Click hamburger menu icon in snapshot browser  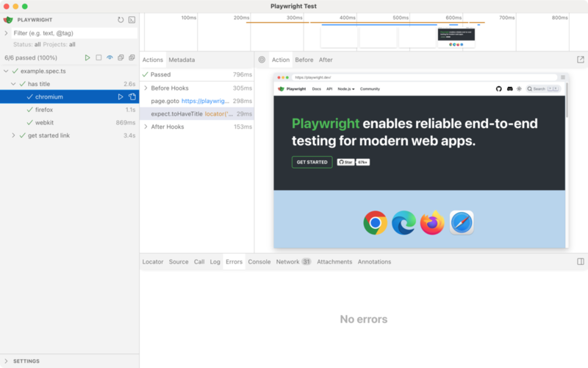coord(562,77)
